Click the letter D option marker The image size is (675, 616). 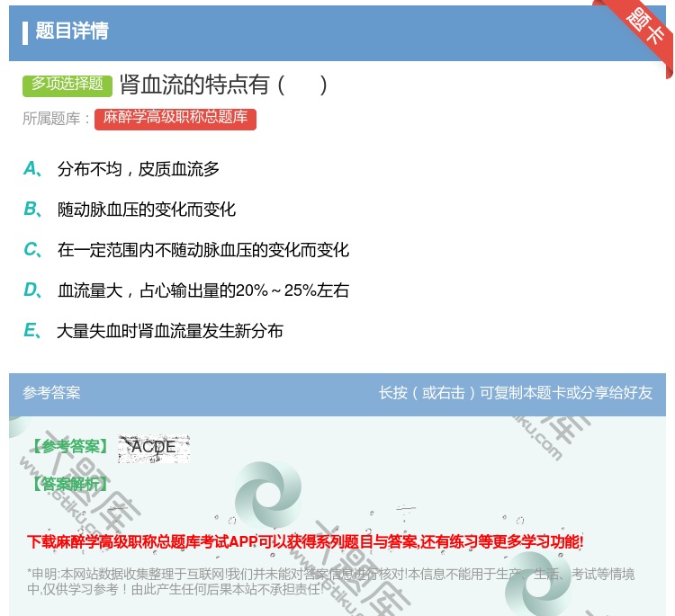click(x=32, y=290)
